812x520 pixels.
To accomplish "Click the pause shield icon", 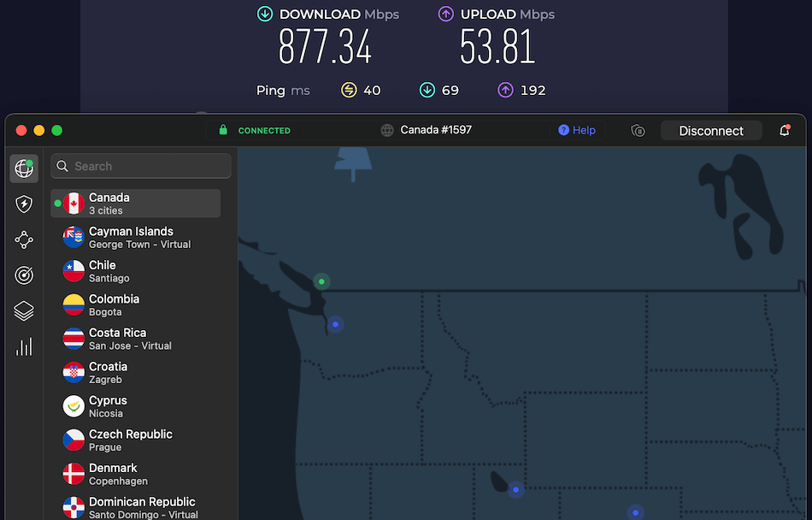I will tap(638, 131).
